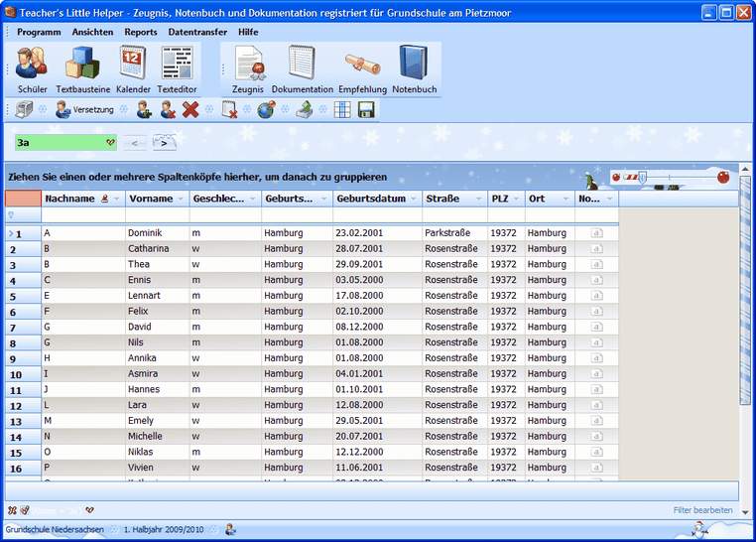Open Straße column filter dropdown

pos(479,199)
